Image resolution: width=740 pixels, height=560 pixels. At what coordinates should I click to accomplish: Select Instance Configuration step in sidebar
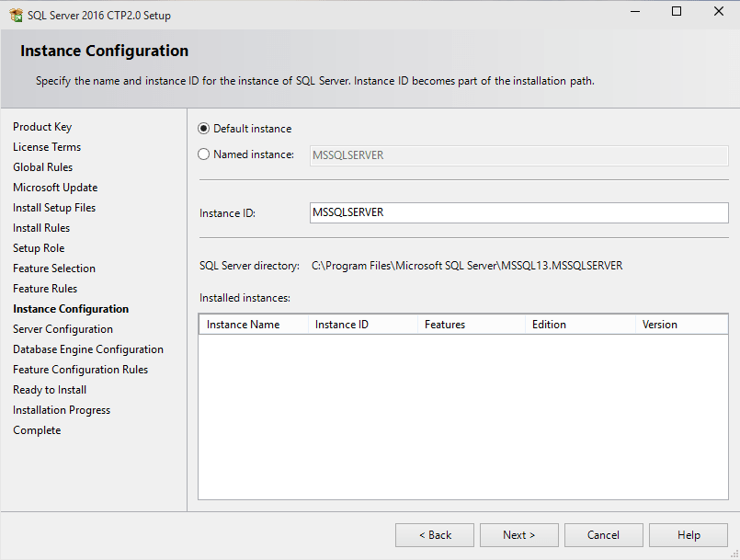pos(71,309)
